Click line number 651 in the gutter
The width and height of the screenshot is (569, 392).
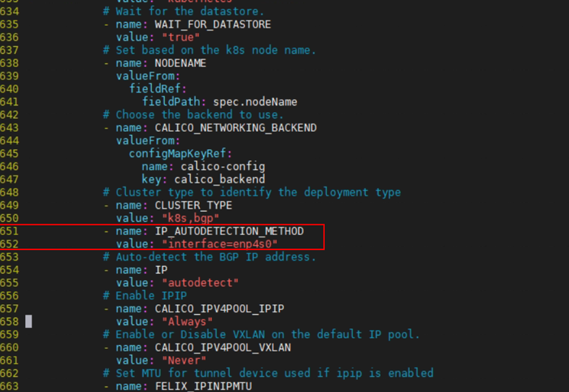point(10,231)
